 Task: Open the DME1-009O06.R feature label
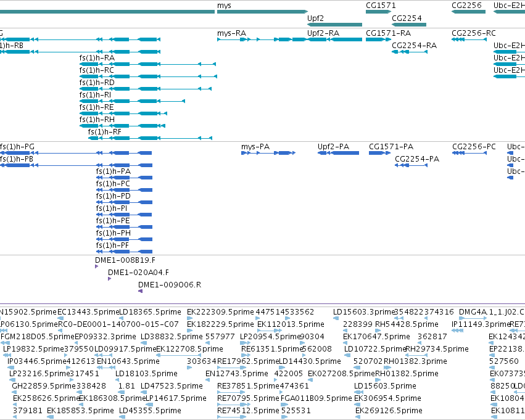pyautogui.click(x=170, y=285)
